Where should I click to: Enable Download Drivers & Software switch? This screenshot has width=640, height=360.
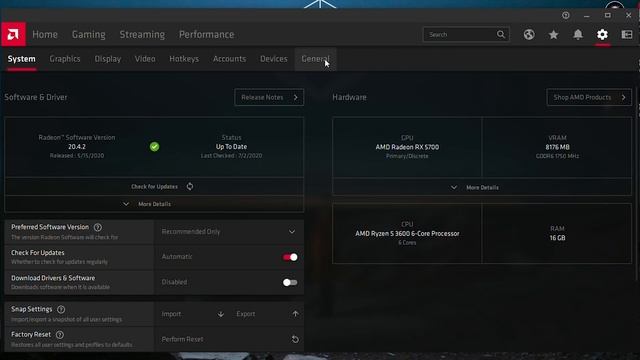click(x=290, y=282)
